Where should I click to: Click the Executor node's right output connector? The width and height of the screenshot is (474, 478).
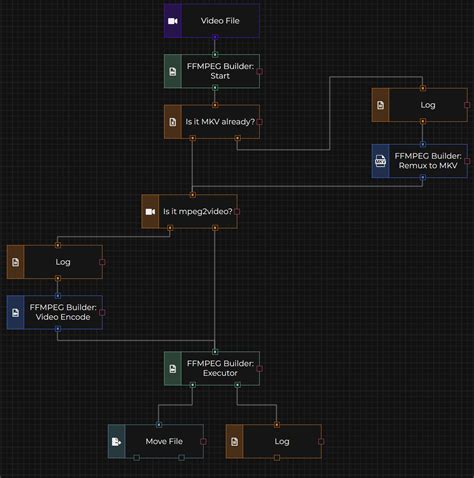point(237,385)
